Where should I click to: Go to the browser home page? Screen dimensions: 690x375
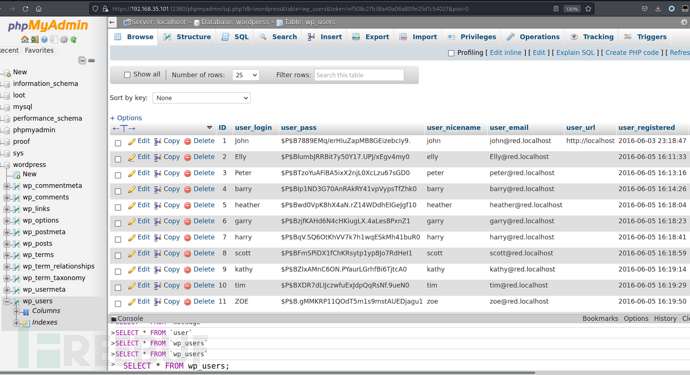coord(39,8)
